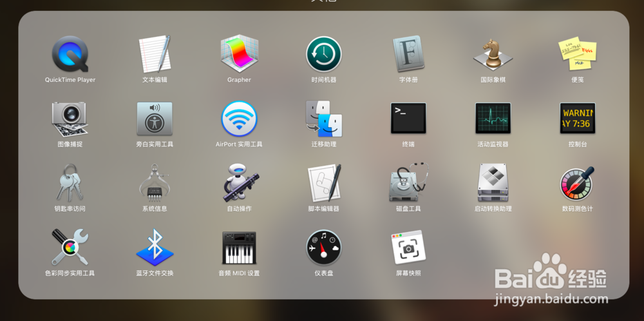Launch 国际象棋 Chess app icon
The image size is (644, 321).
493,55
